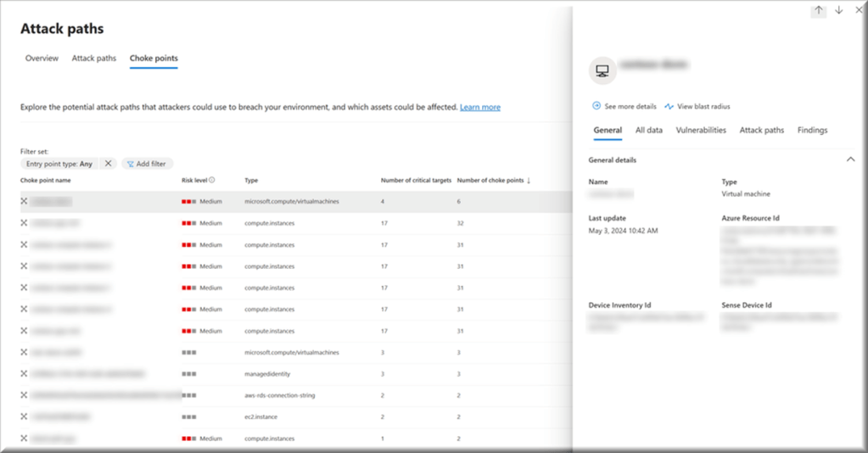Open the Vulnerabilities tab in panel

pyautogui.click(x=701, y=131)
